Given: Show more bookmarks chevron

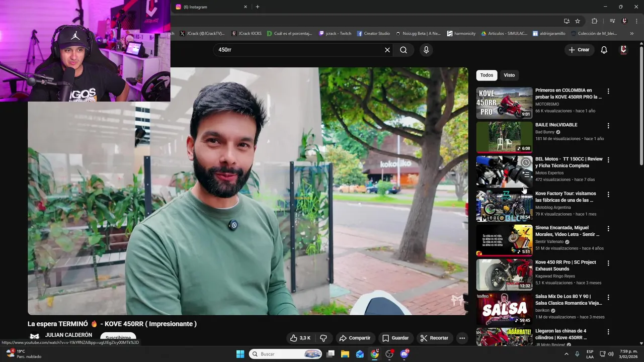Looking at the screenshot, I should tap(632, 34).
